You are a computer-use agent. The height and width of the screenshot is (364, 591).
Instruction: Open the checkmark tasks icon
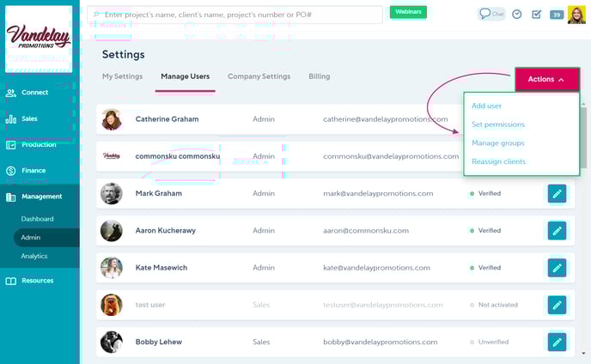(537, 15)
